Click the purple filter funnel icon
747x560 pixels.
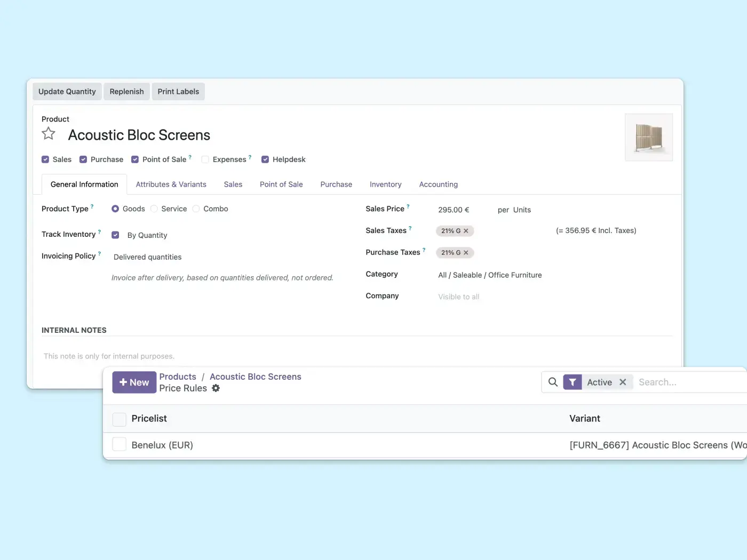point(572,382)
